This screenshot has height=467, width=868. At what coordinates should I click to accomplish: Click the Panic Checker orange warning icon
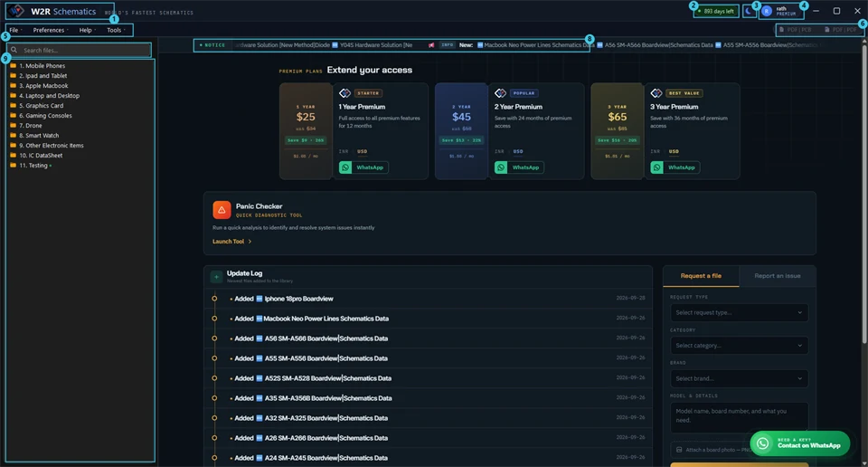pos(222,210)
